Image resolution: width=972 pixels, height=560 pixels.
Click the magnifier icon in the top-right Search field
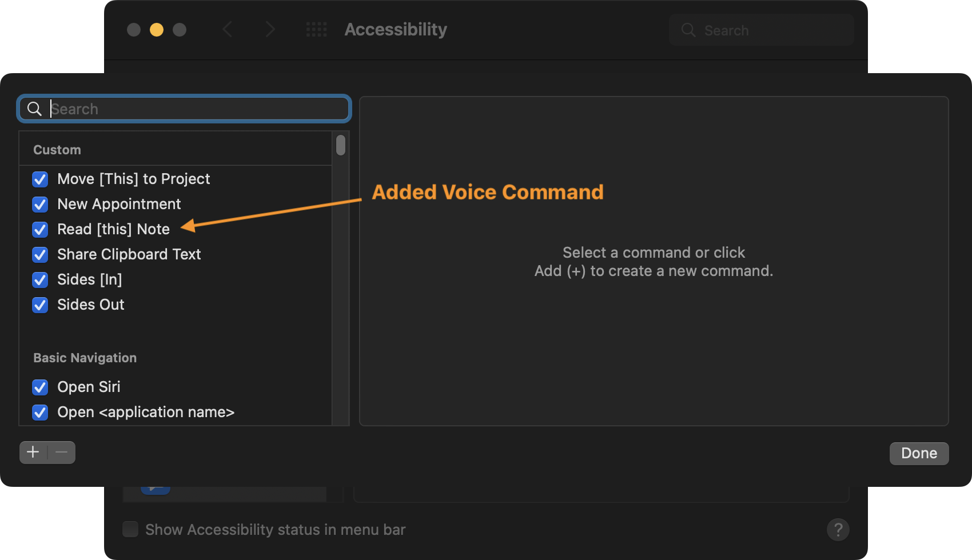[688, 30]
